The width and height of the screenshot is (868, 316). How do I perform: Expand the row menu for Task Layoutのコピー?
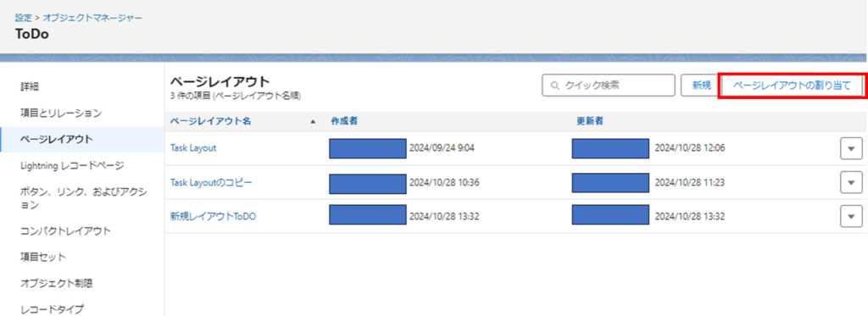click(851, 182)
